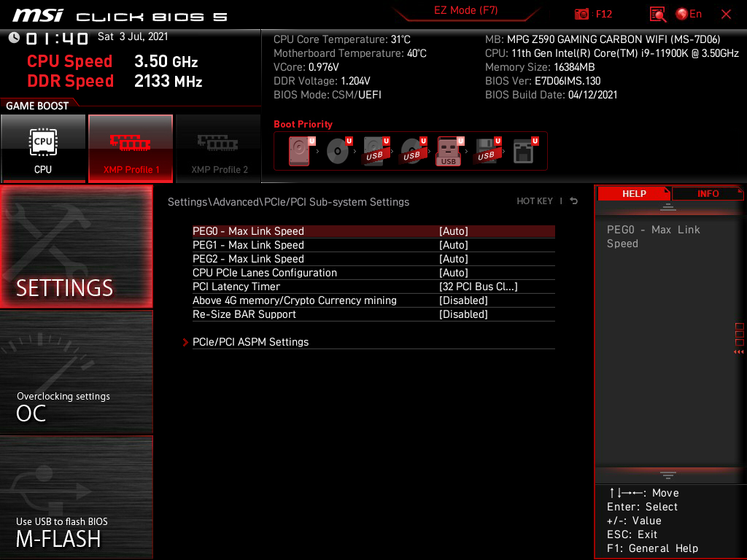This screenshot has height=560, width=747.
Task: Open the HOT KEY list
Action: 535,201
